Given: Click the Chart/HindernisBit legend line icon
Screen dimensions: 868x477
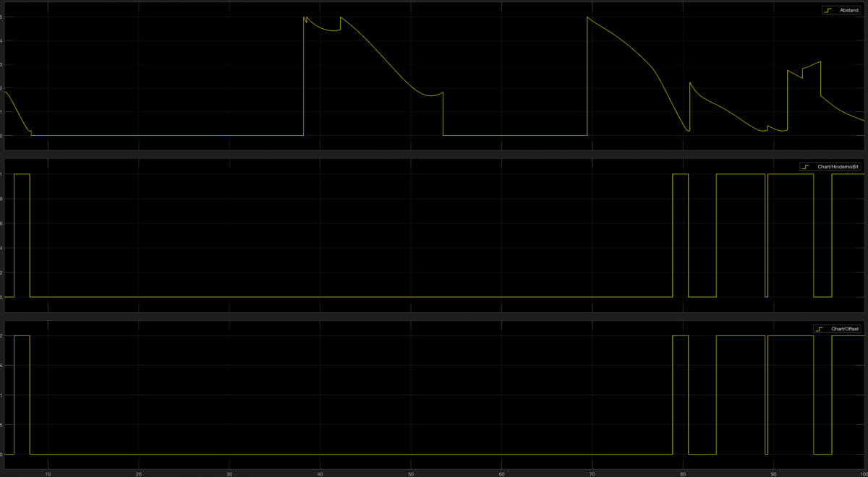Looking at the screenshot, I should click(x=805, y=167).
